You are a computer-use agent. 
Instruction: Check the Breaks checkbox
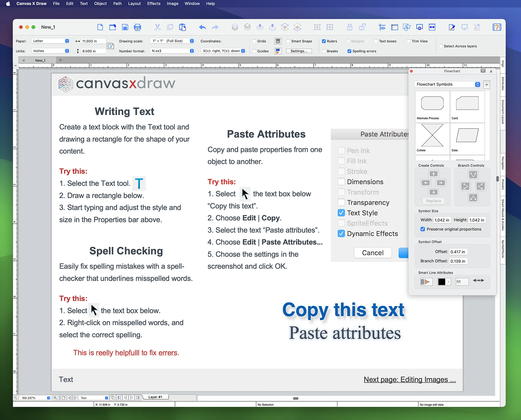pyautogui.click(x=324, y=51)
